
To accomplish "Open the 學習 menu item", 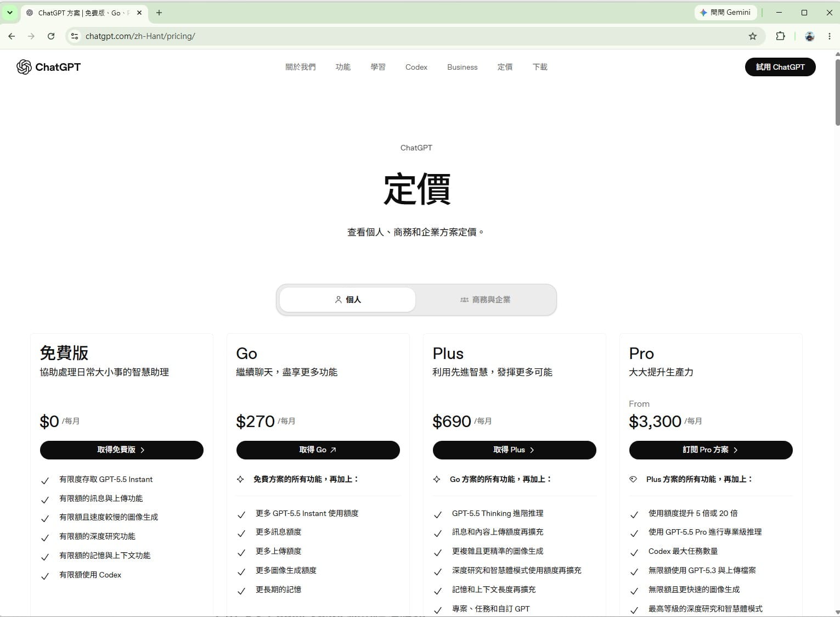I will [378, 67].
